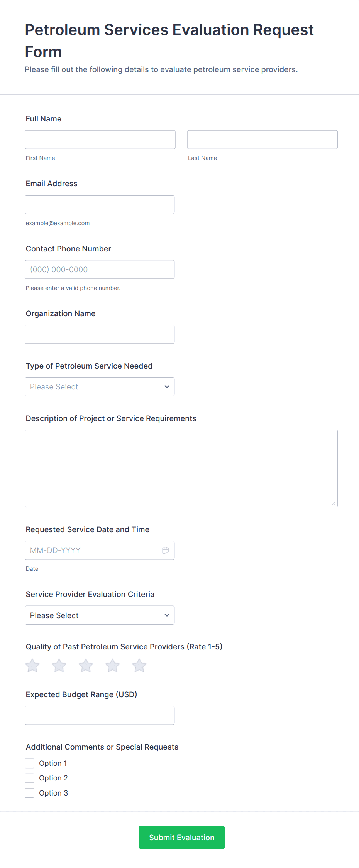Image resolution: width=359 pixels, height=868 pixels.
Task: Click into the Last Name field
Action: click(262, 140)
